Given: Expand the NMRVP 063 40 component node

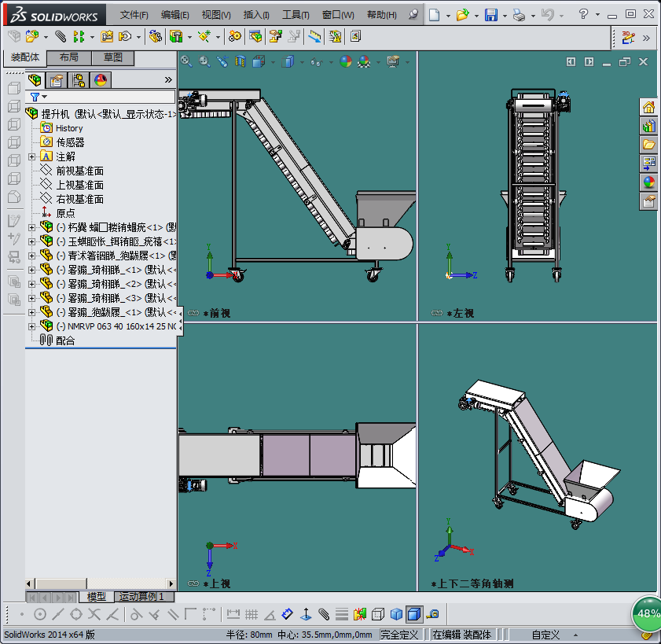Looking at the screenshot, I should (x=31, y=326).
